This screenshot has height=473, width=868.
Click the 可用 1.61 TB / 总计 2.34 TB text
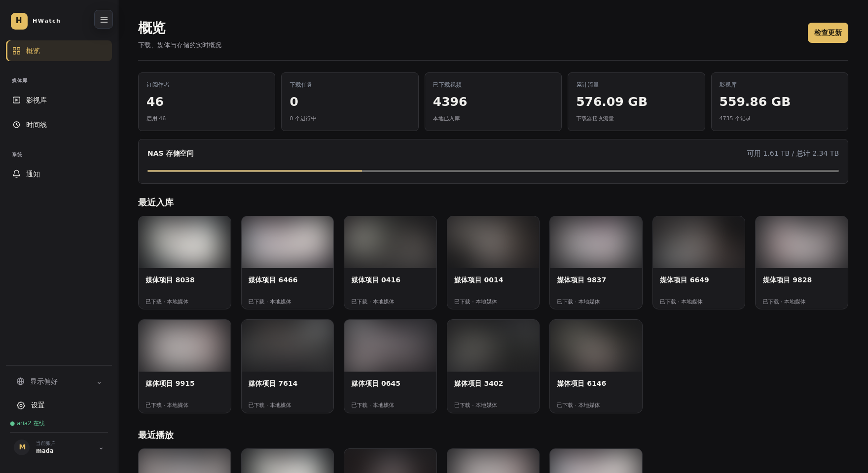coord(793,153)
